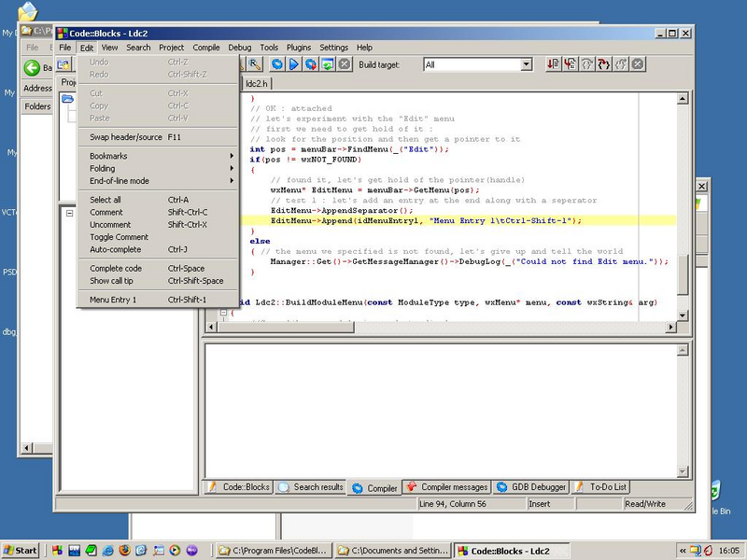Click the Explorer window Back arrow icon
This screenshot has width=747, height=560.
coord(32,67)
